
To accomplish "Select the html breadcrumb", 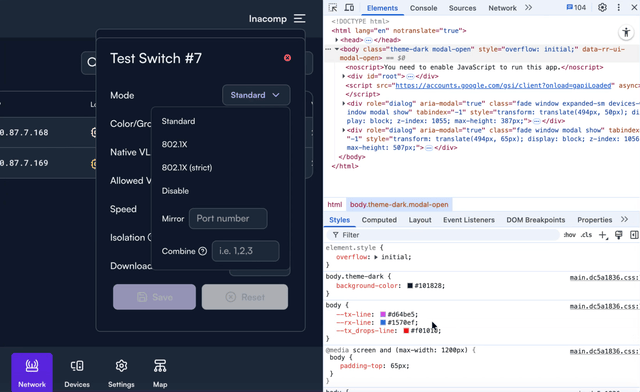I will [335, 205].
